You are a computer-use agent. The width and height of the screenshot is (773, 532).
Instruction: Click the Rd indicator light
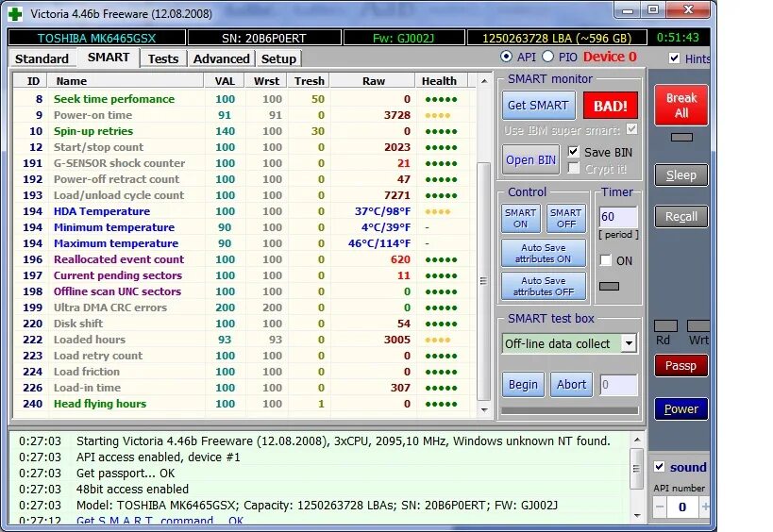coord(665,325)
